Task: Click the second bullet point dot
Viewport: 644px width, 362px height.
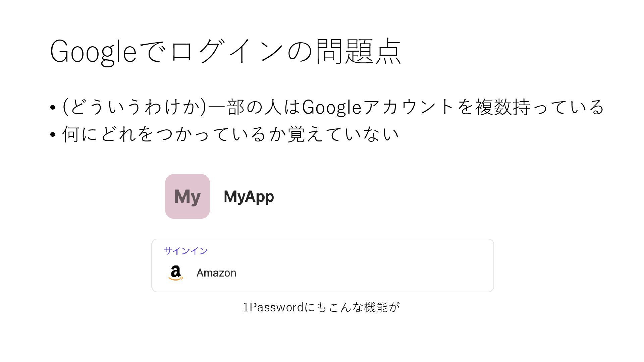Action: tap(52, 135)
